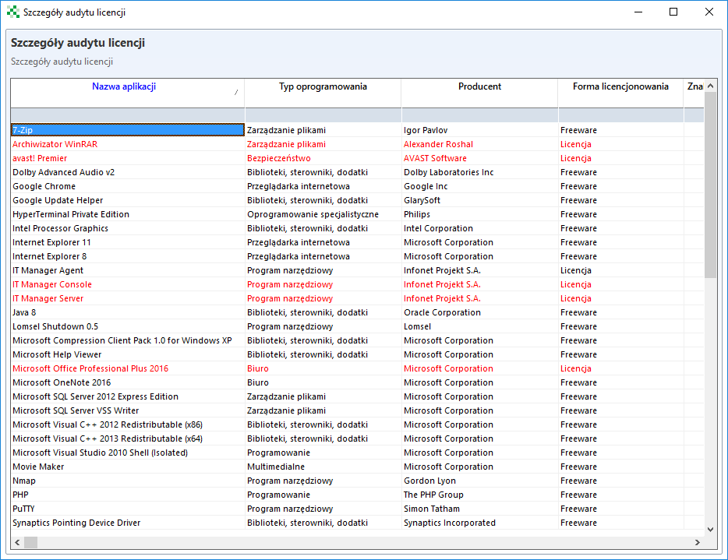Click the Philips producer cell
Screen dimensions: 728x560
tap(479, 214)
